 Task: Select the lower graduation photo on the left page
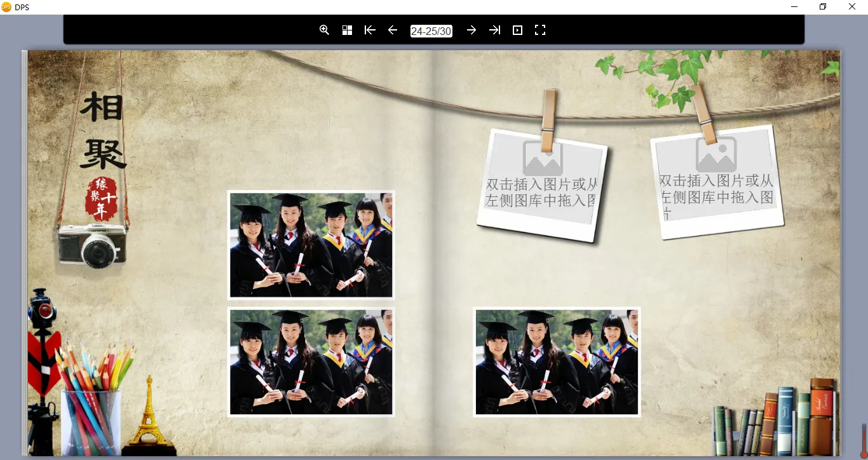click(x=311, y=362)
